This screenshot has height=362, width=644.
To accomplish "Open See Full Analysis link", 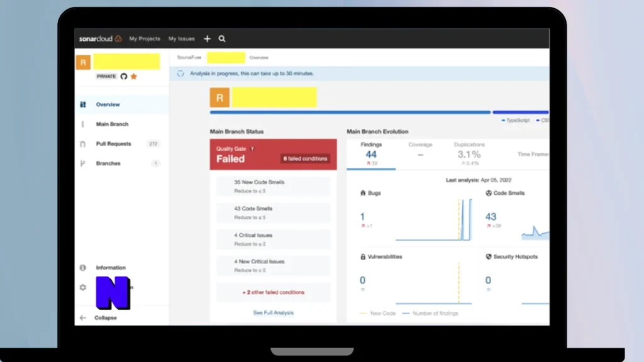I will click(273, 313).
